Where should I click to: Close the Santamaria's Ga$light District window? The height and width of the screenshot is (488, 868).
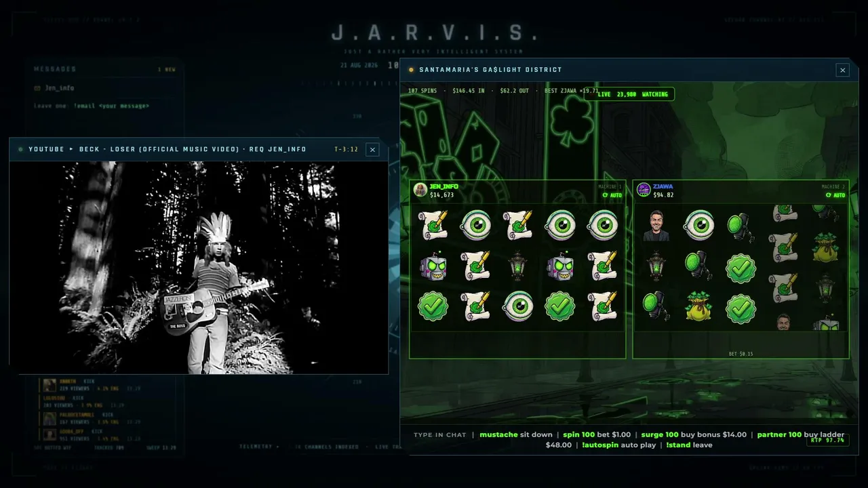pyautogui.click(x=843, y=70)
